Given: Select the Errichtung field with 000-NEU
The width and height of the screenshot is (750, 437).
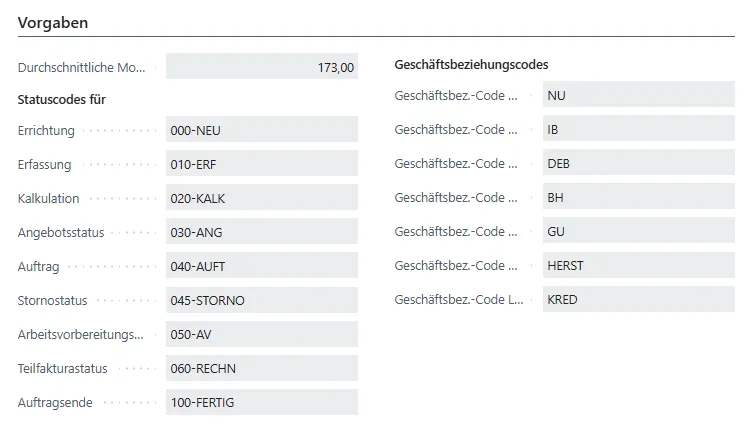Looking at the screenshot, I should click(x=262, y=131).
